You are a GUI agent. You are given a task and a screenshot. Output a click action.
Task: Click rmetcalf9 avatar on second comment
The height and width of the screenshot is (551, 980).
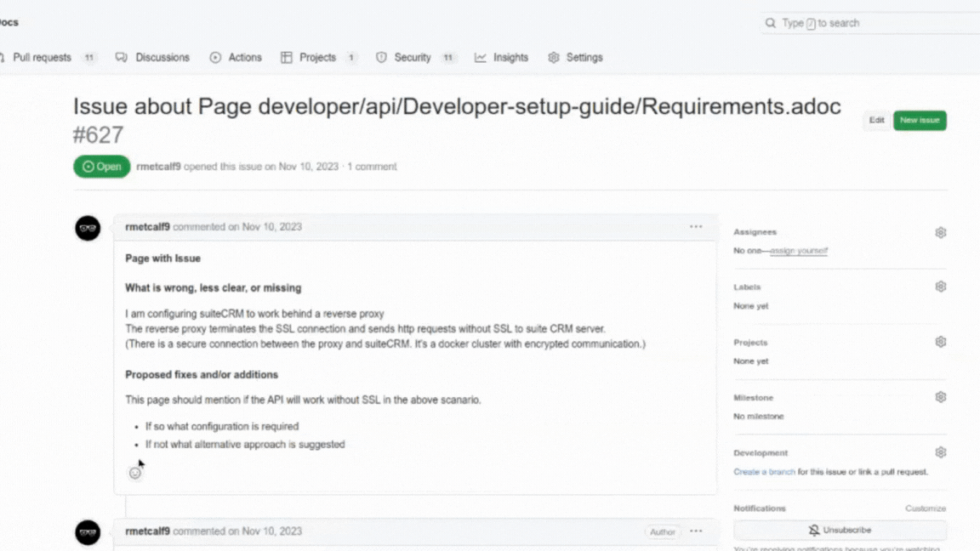click(x=88, y=532)
